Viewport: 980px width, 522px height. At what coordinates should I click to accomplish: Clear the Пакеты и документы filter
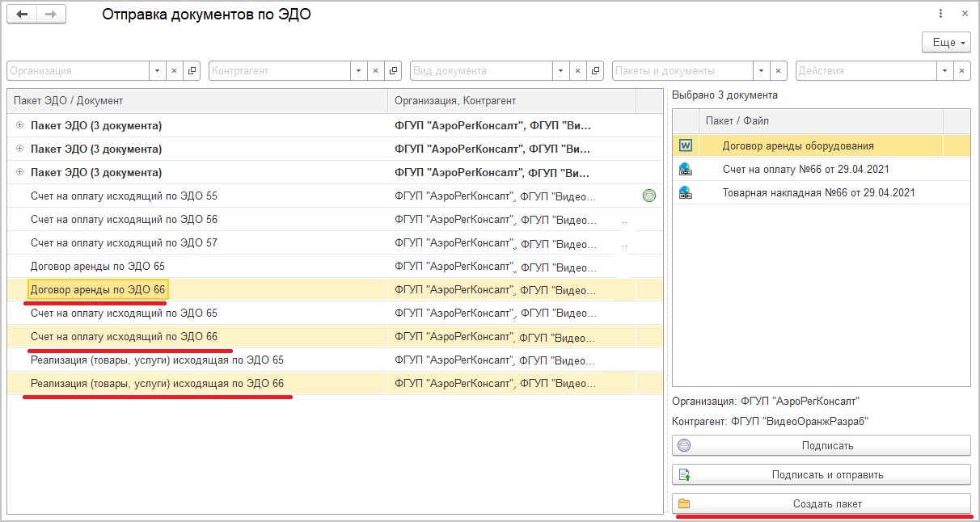point(779,70)
